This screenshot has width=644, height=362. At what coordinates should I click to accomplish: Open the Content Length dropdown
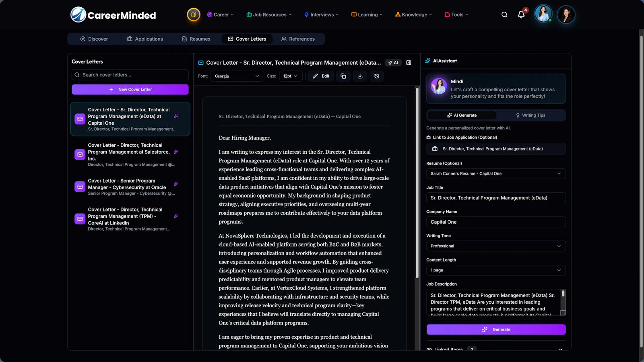[496, 270]
